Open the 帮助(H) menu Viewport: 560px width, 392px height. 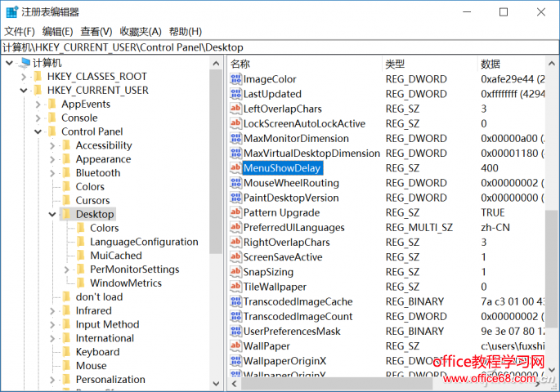pos(186,32)
